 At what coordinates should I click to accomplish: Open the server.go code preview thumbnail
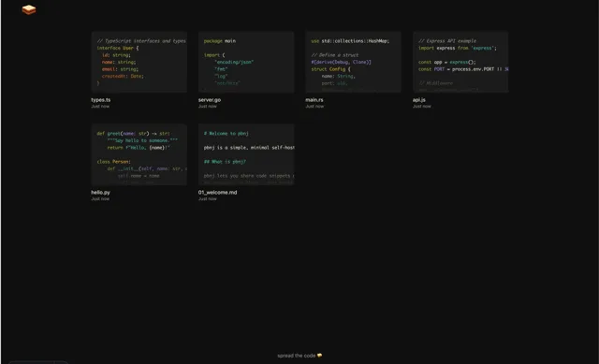pyautogui.click(x=246, y=62)
